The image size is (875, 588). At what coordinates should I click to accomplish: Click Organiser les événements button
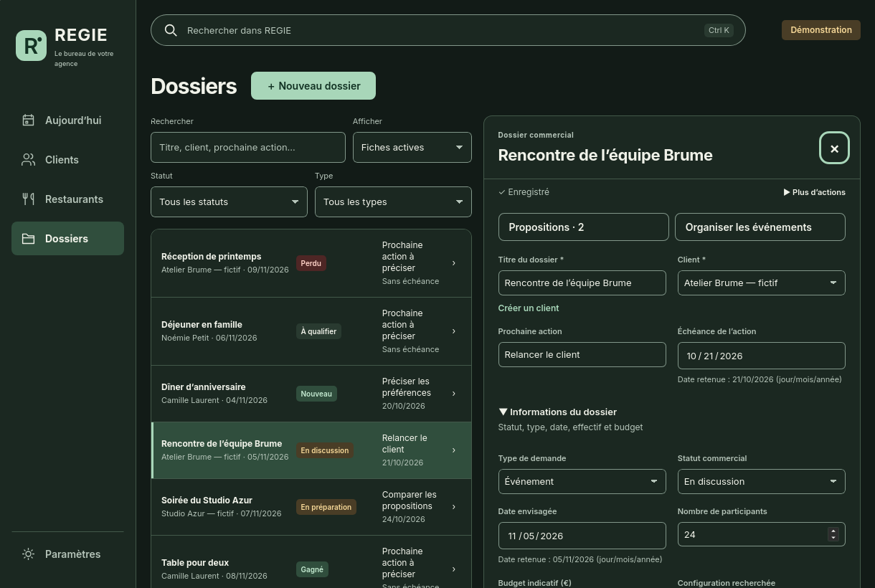[x=760, y=227]
